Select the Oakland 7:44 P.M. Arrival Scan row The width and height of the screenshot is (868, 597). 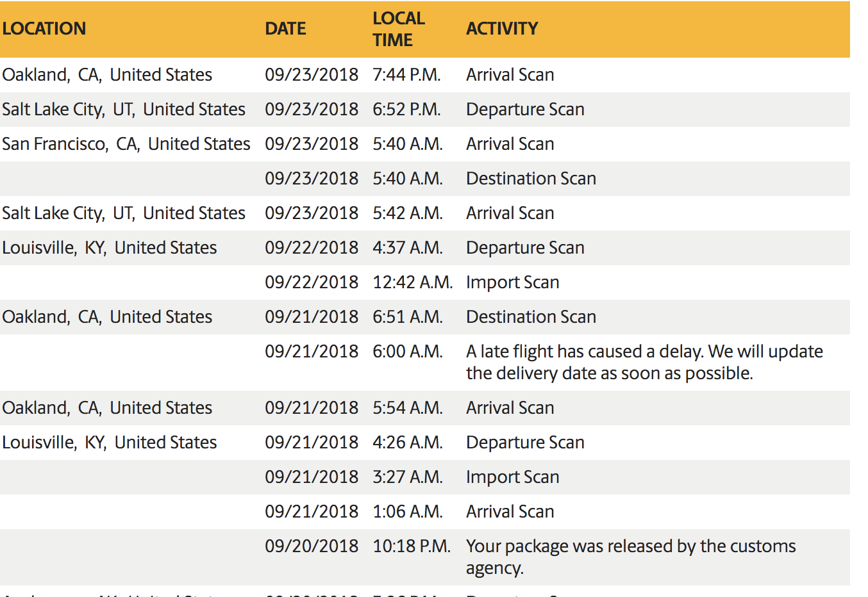pos(425,75)
